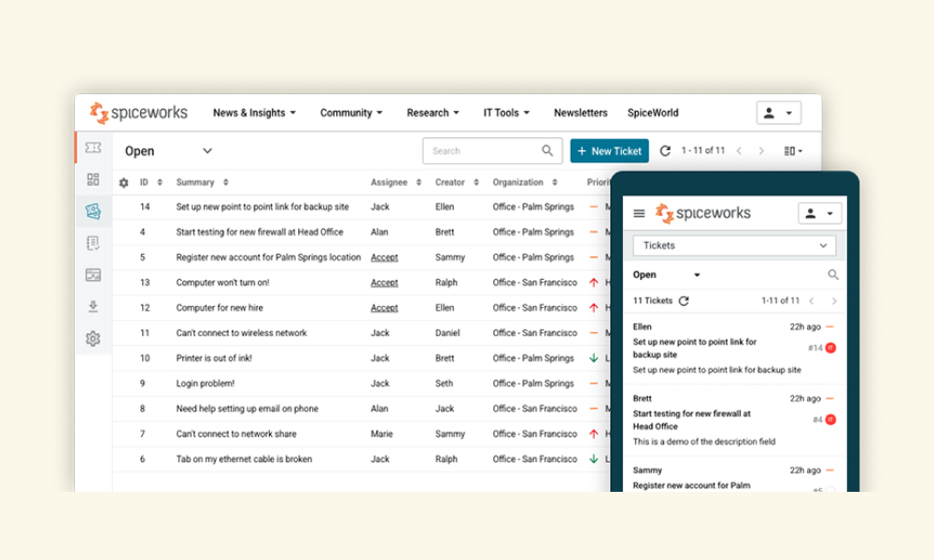The height and width of the screenshot is (560, 934).
Task: Open 'Can't connect to wireless network' ticket
Action: [241, 333]
